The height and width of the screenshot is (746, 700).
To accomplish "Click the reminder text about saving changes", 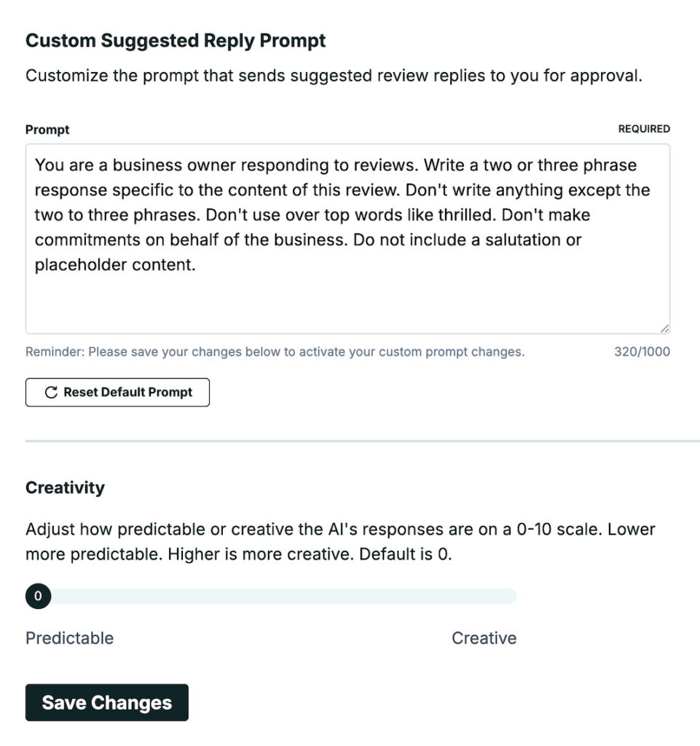I will [275, 352].
